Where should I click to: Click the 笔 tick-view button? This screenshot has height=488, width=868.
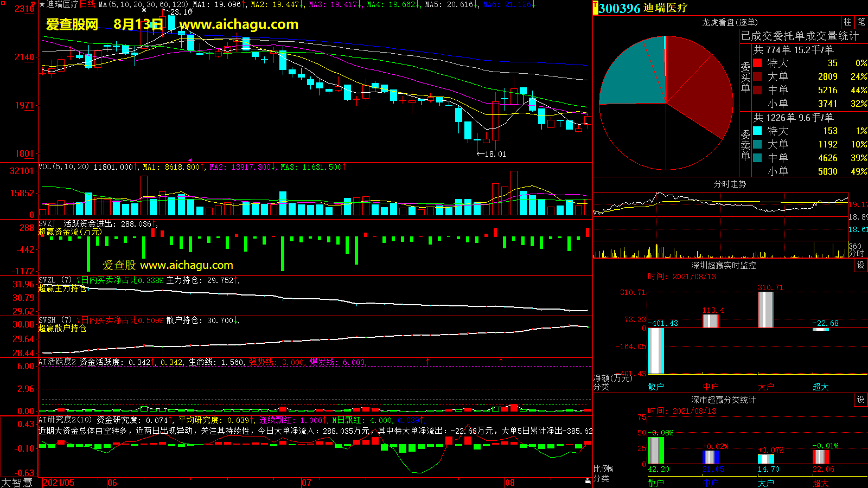point(861,22)
